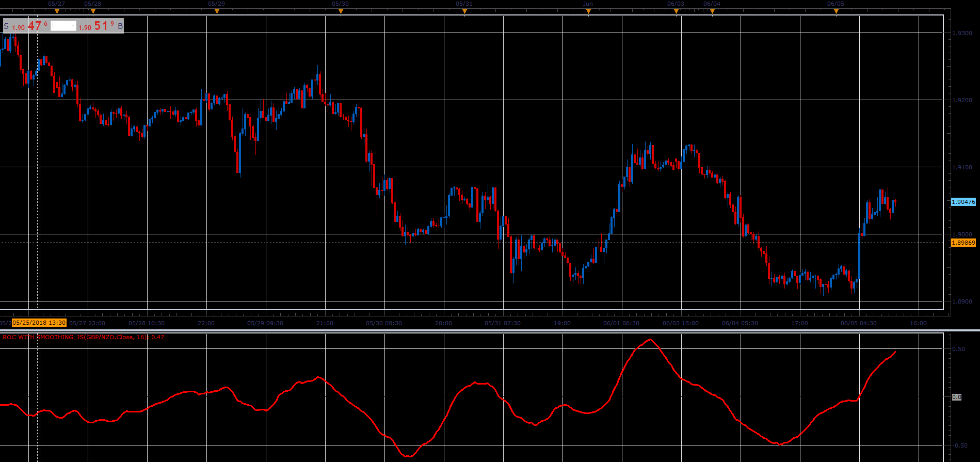Click the 06/05 day marker triangle
The width and height of the screenshot is (980, 462).
click(x=836, y=11)
